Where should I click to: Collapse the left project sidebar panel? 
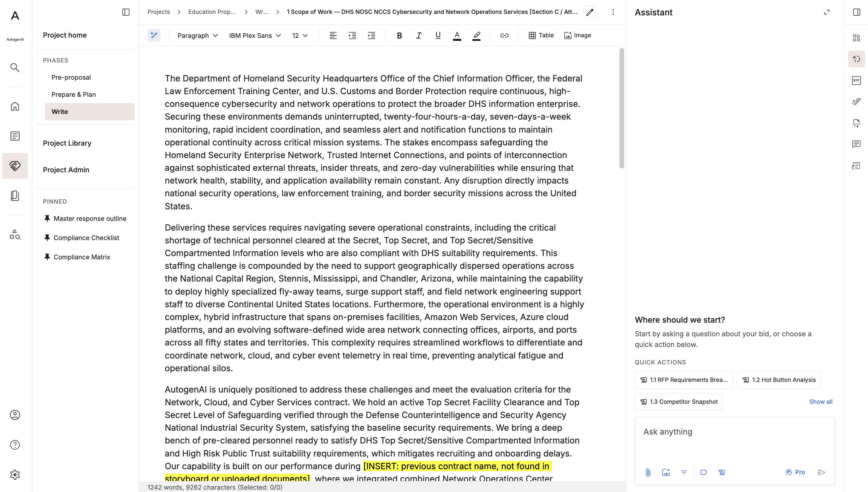[126, 12]
